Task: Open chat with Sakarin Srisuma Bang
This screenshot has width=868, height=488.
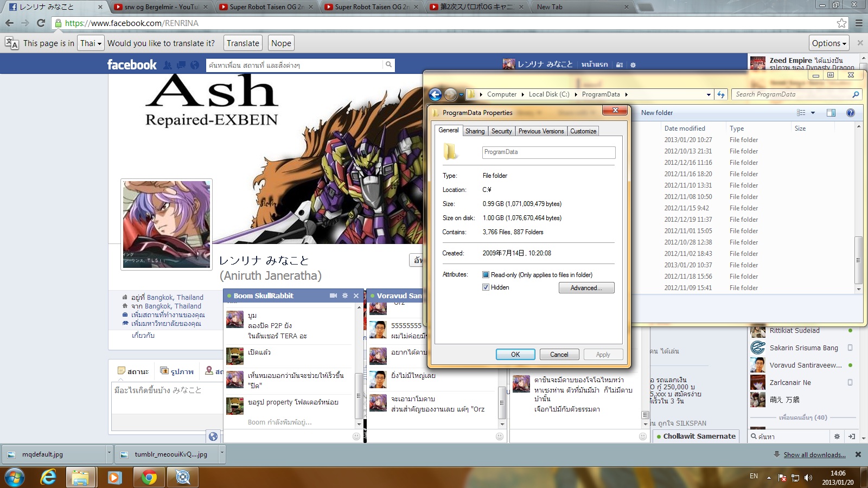Action: pyautogui.click(x=803, y=348)
